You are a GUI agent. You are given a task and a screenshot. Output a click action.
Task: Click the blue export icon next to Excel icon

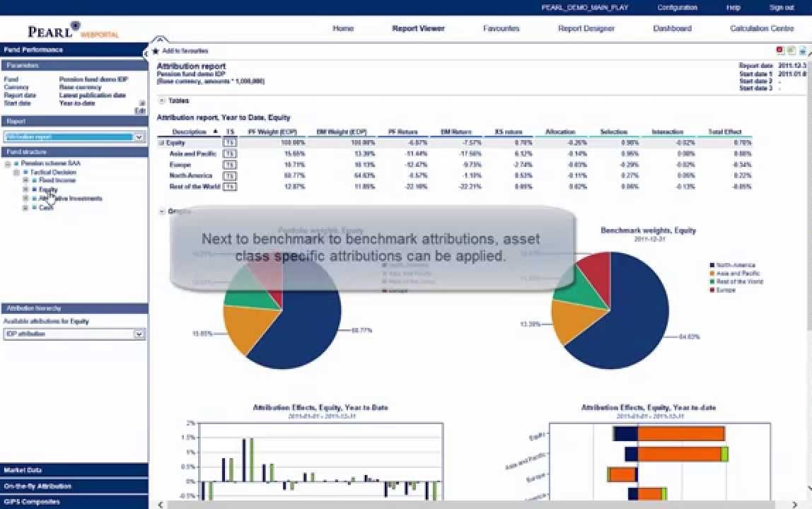[x=801, y=49]
